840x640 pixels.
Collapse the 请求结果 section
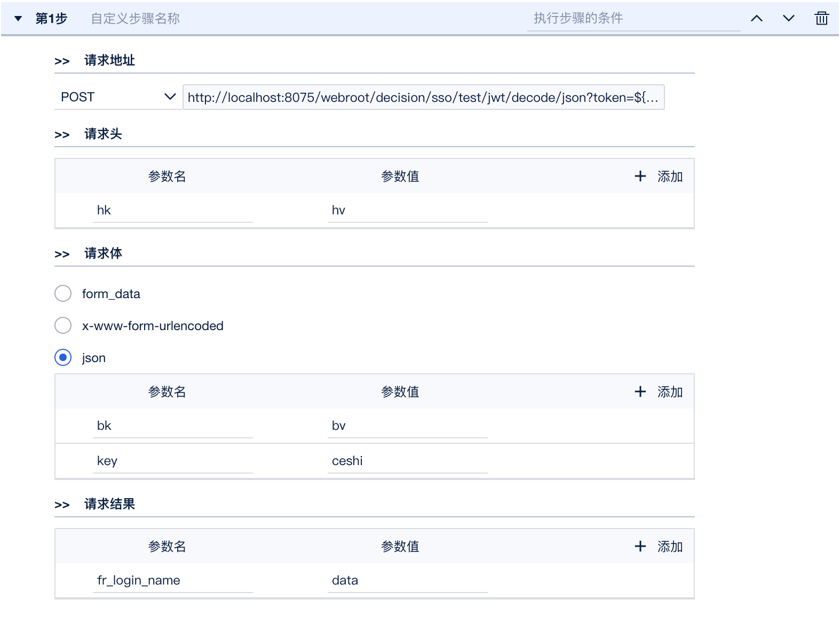[62, 505]
